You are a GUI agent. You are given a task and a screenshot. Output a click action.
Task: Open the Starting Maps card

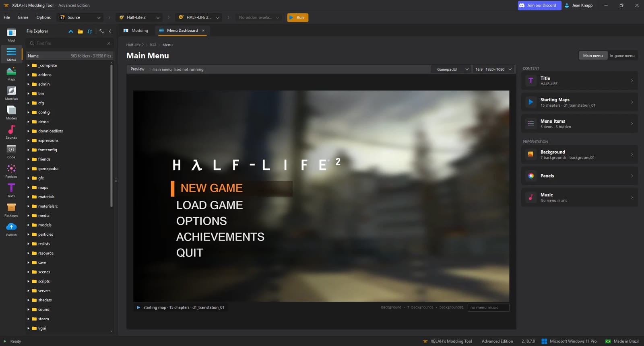tap(580, 102)
